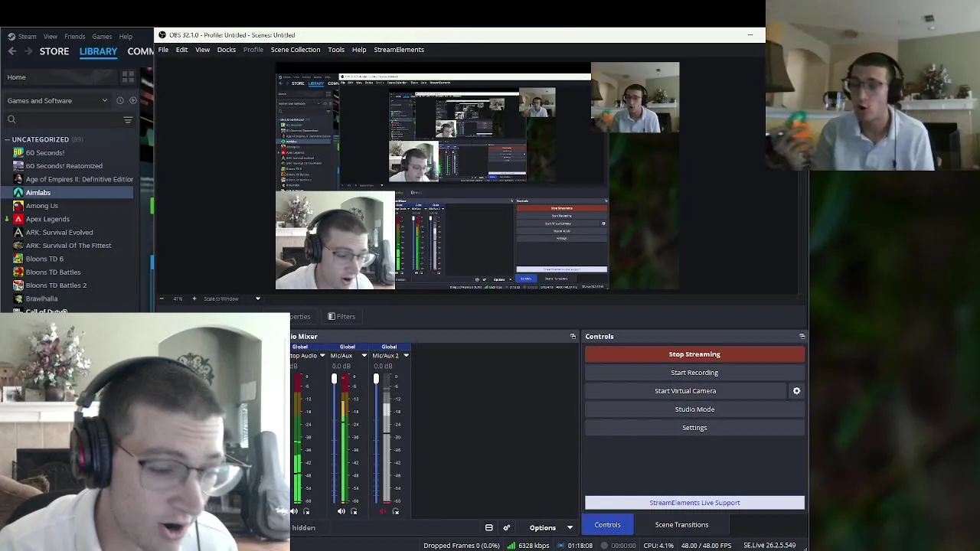Image resolution: width=980 pixels, height=551 pixels.
Task: Select 60 Seconds! Reatomized in library
Action: click(64, 166)
